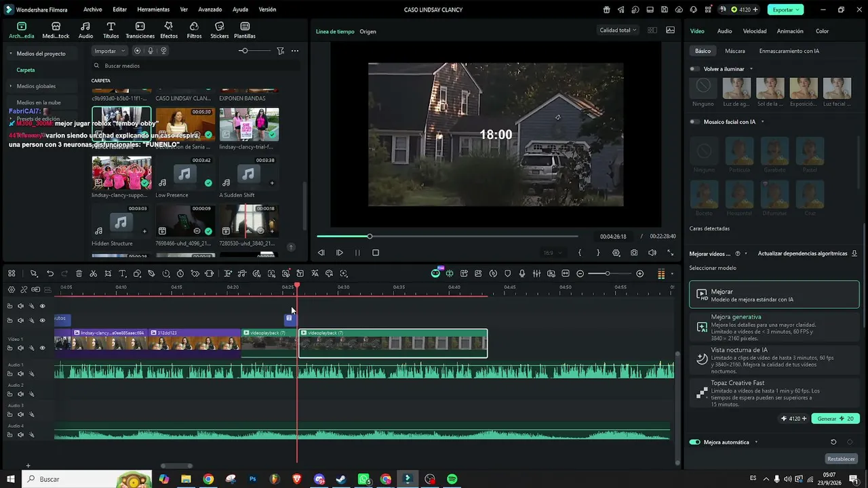Expand the Medios globales tree item
Viewport: 868px width, 488px height.
point(36,86)
